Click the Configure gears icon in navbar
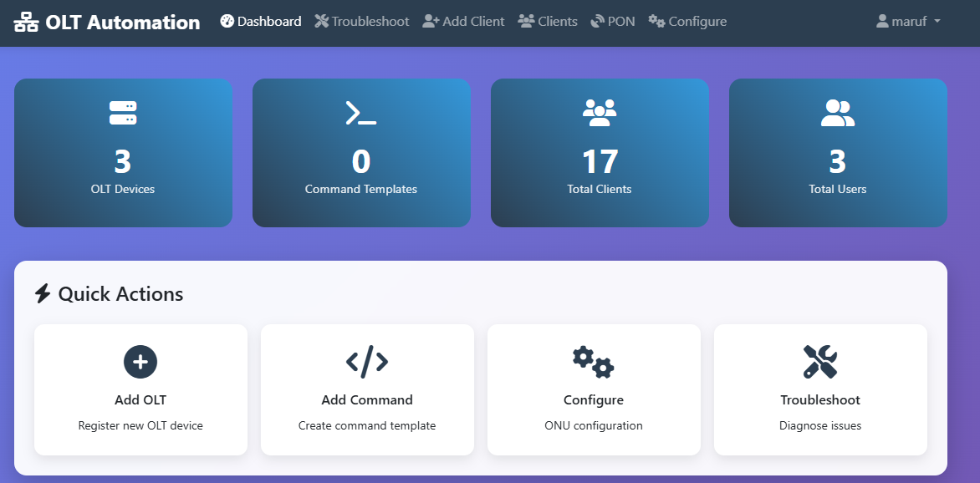 [656, 21]
